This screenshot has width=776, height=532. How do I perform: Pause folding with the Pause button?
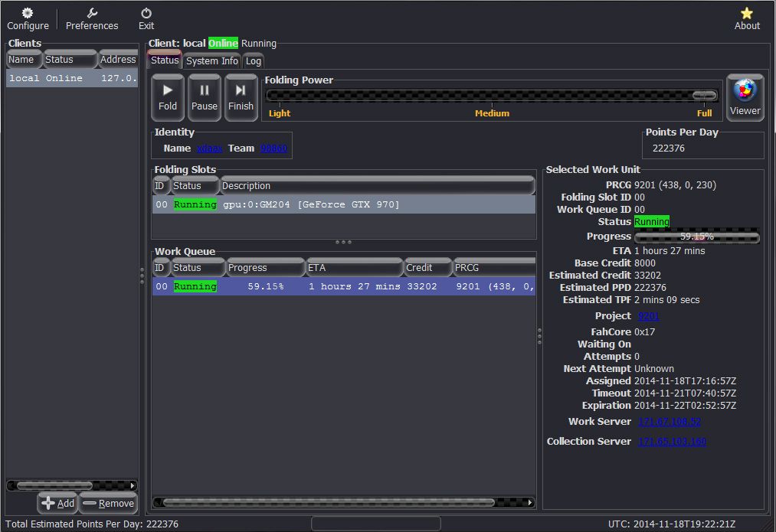[205, 97]
